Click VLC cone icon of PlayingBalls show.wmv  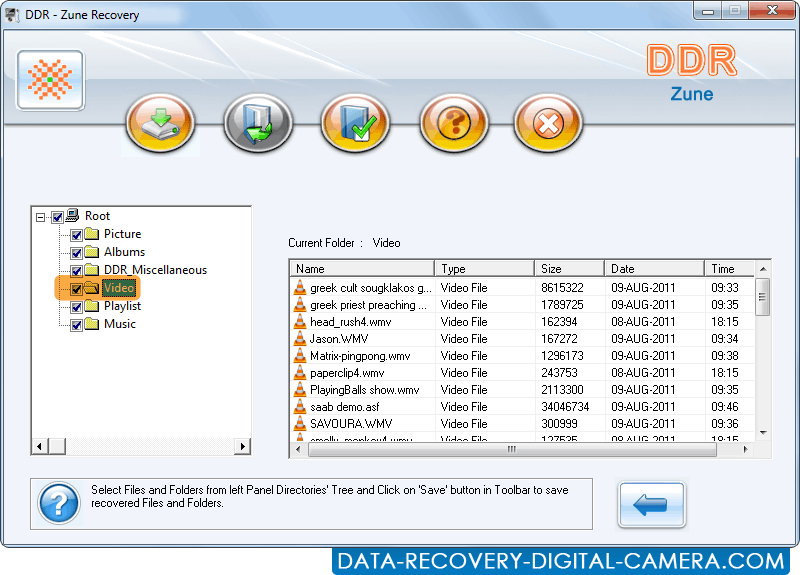click(300, 390)
